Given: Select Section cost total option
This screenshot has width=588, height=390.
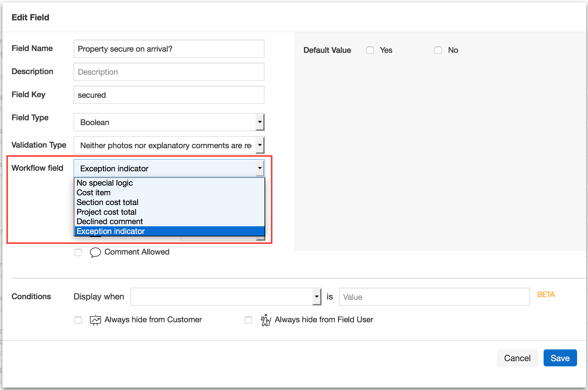Looking at the screenshot, I should (107, 202).
